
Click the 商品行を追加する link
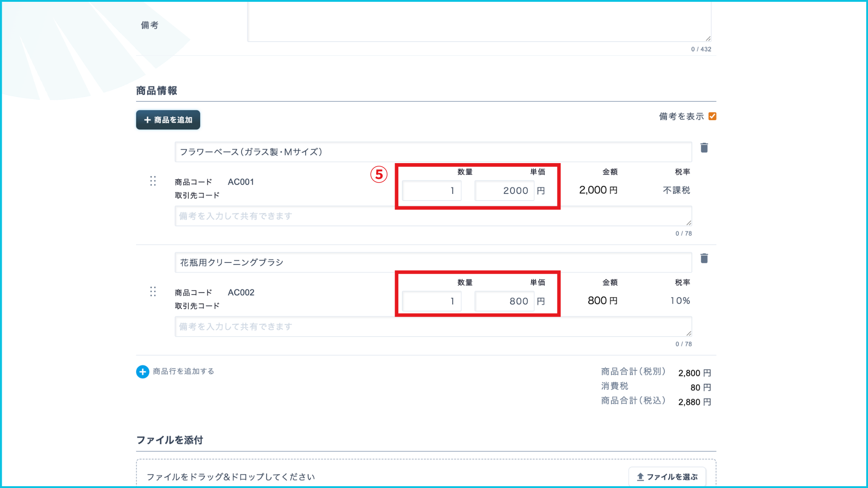[183, 371]
